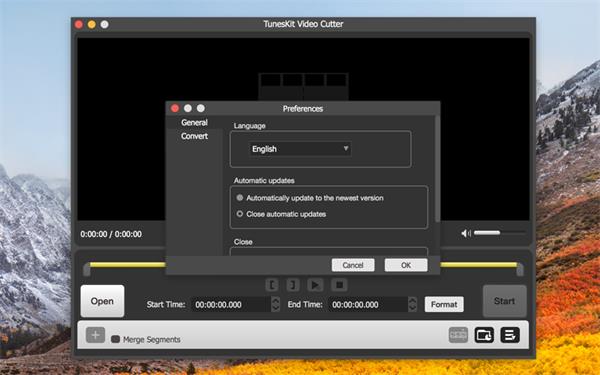Click the Start button

point(504,301)
